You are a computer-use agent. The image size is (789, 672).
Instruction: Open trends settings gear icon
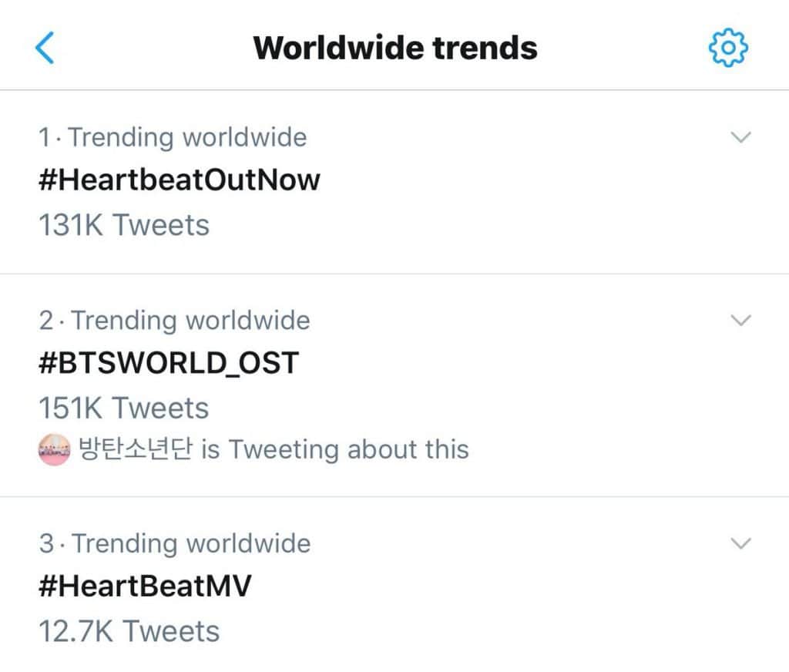pos(727,48)
